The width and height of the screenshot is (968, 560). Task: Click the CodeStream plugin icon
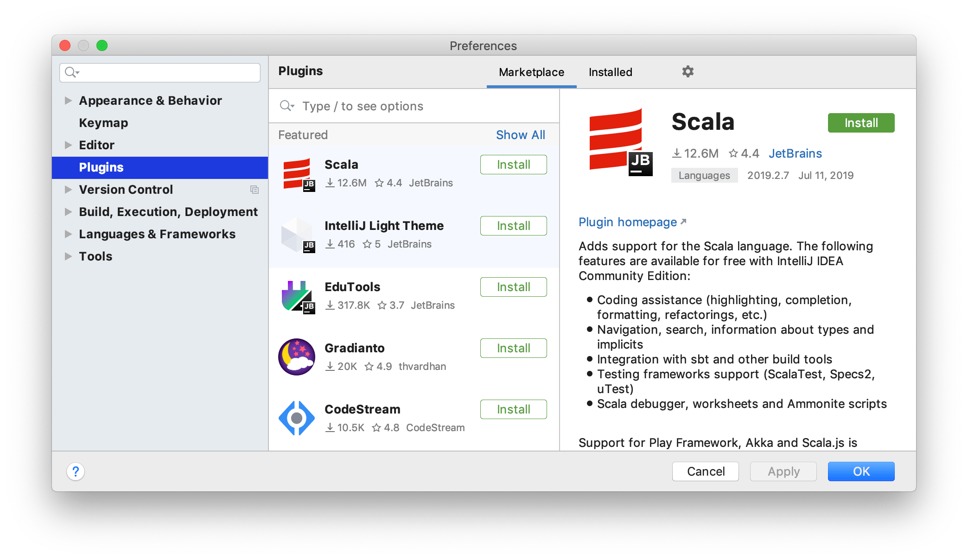click(x=297, y=416)
